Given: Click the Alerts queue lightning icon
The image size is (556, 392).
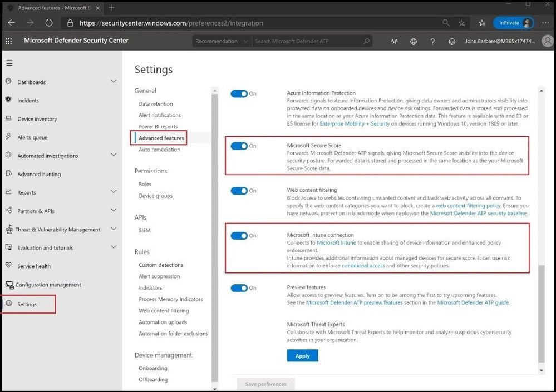Looking at the screenshot, I should (x=8, y=136).
